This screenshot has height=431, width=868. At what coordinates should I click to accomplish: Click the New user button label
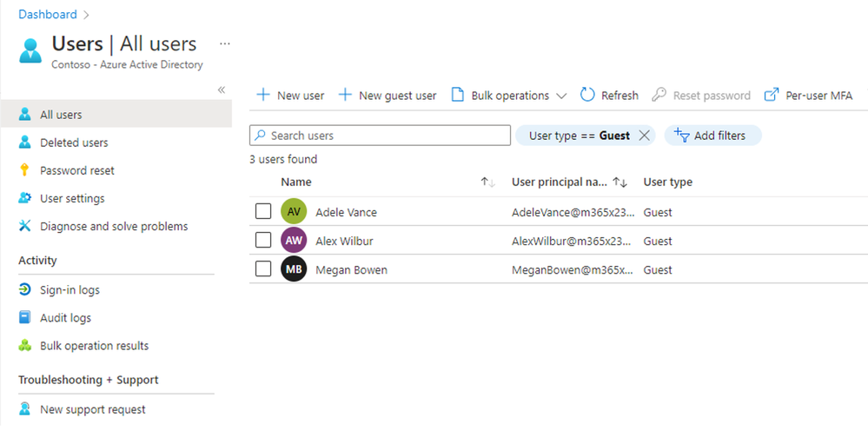coord(301,96)
